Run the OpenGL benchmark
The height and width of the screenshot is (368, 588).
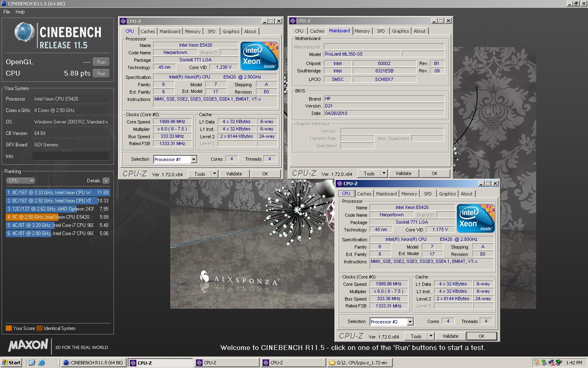click(x=101, y=62)
